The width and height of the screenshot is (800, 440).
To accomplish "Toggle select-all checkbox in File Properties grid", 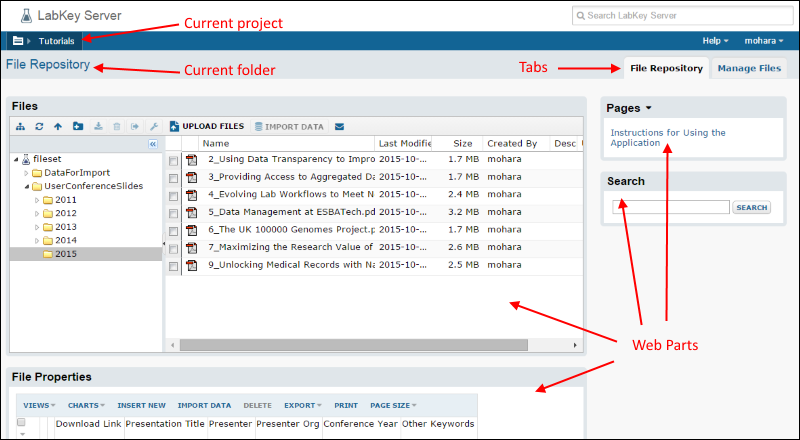I will coord(21,422).
